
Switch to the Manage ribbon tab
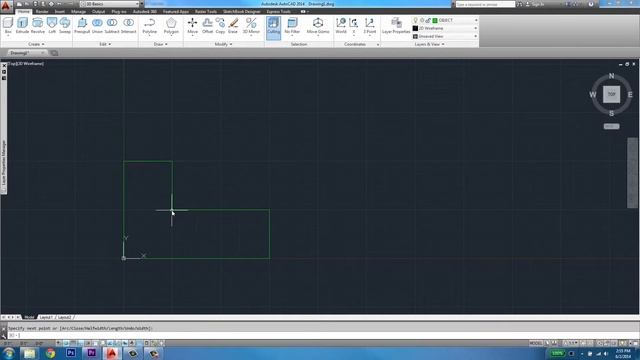click(78, 11)
